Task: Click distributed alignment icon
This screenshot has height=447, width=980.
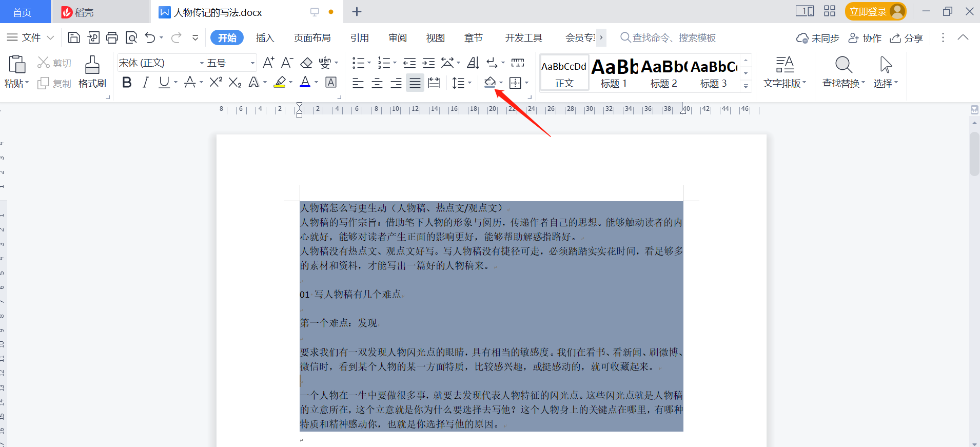Action: (434, 83)
